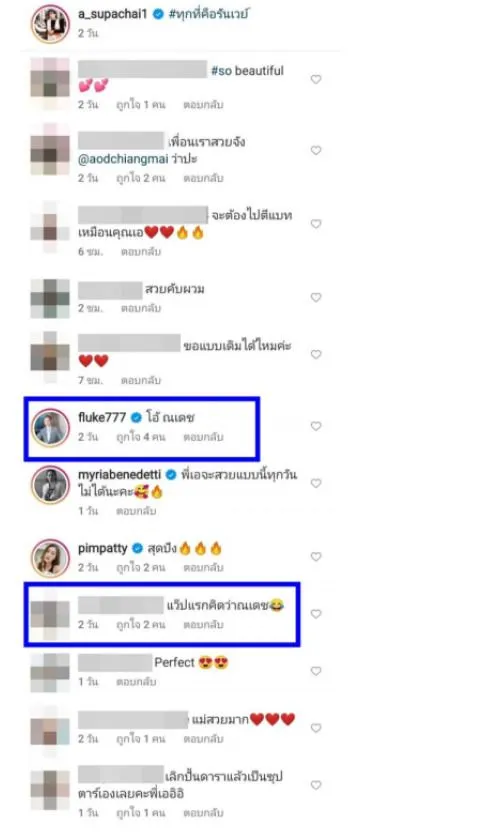Like the '#so beautiful' comment heart
The width and height of the screenshot is (502, 832).
pyautogui.click(x=316, y=80)
